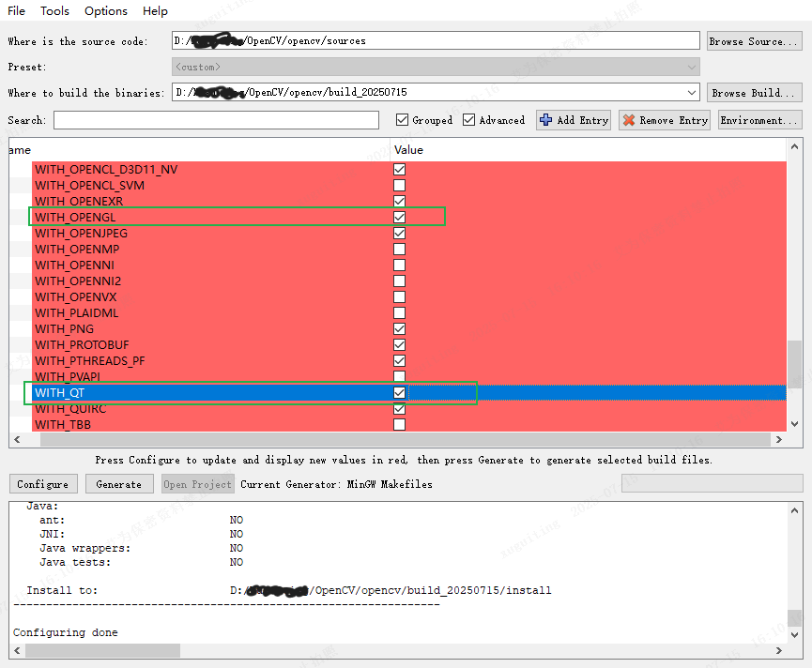Click the output log scroll down arrow
812x668 pixels.
tap(794, 635)
